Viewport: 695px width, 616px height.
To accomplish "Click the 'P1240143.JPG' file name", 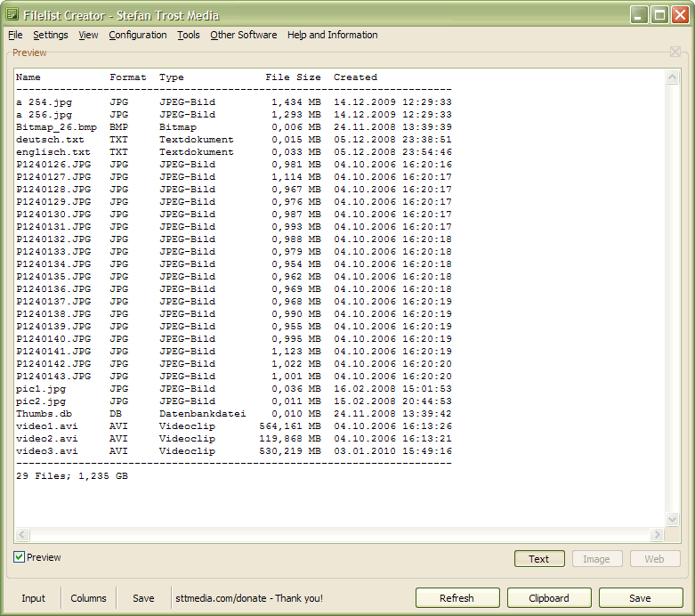I will [53, 376].
